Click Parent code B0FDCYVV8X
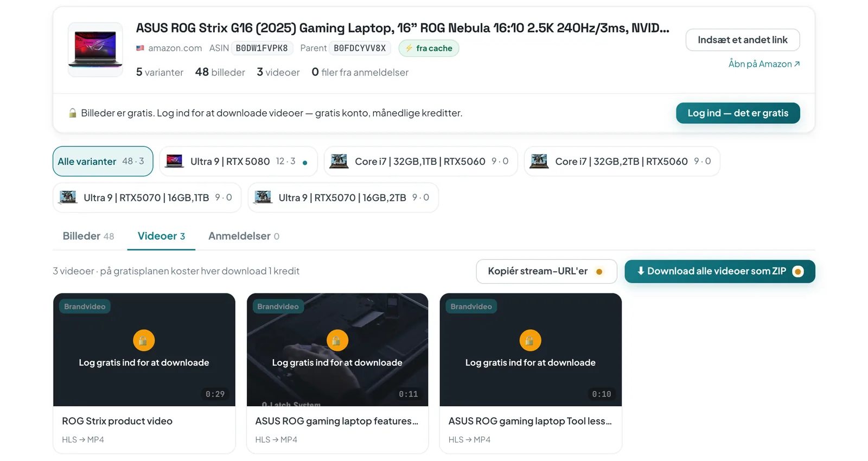This screenshot has width=868, height=461. (x=360, y=48)
